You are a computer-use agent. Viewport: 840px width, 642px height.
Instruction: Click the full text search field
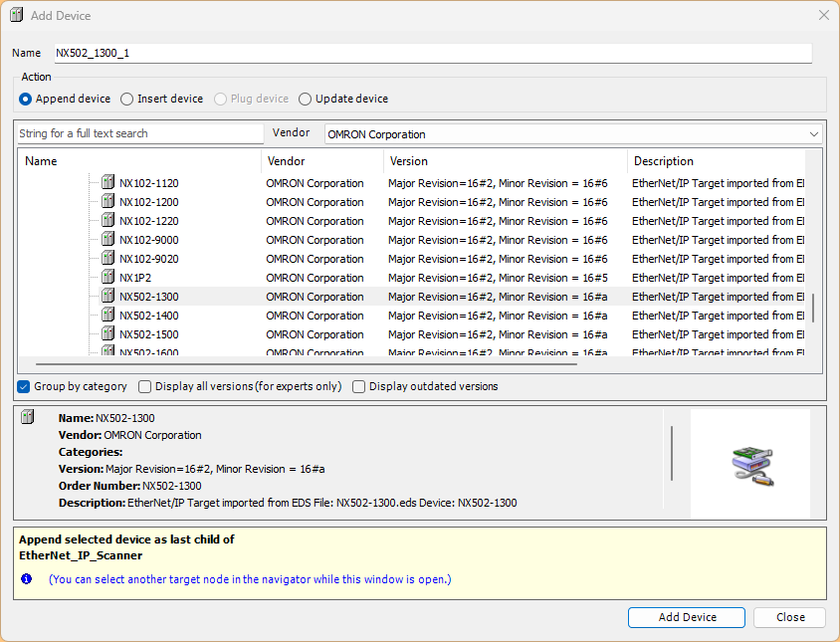coord(140,133)
